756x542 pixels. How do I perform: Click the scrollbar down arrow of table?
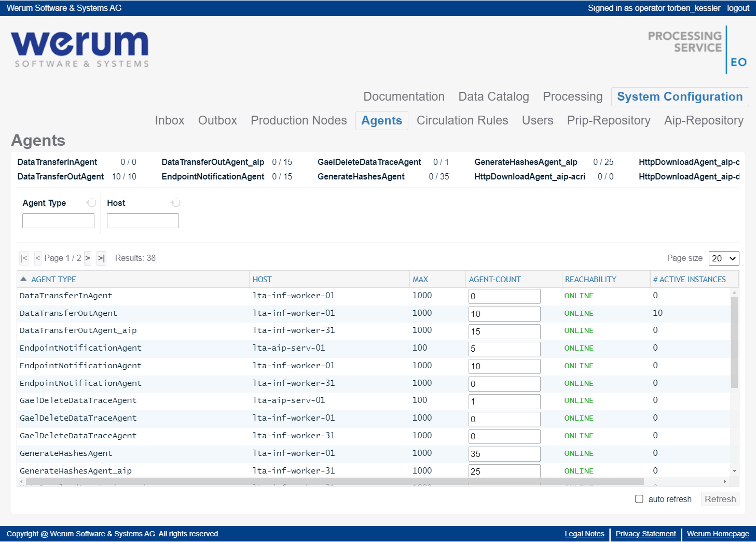[734, 471]
